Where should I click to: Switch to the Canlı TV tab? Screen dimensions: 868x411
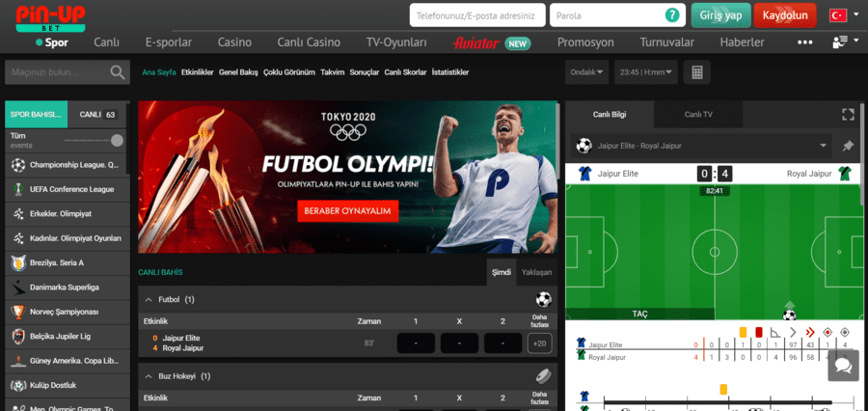698,115
